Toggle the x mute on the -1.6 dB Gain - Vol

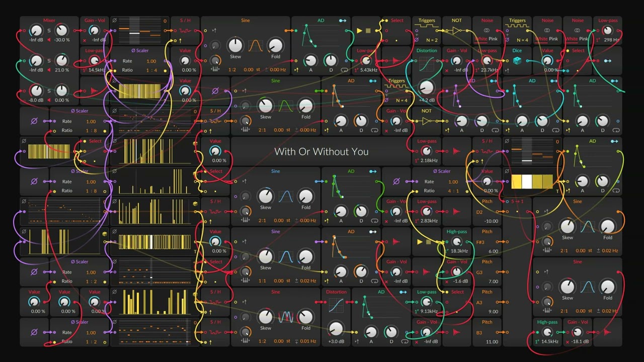[446, 281]
